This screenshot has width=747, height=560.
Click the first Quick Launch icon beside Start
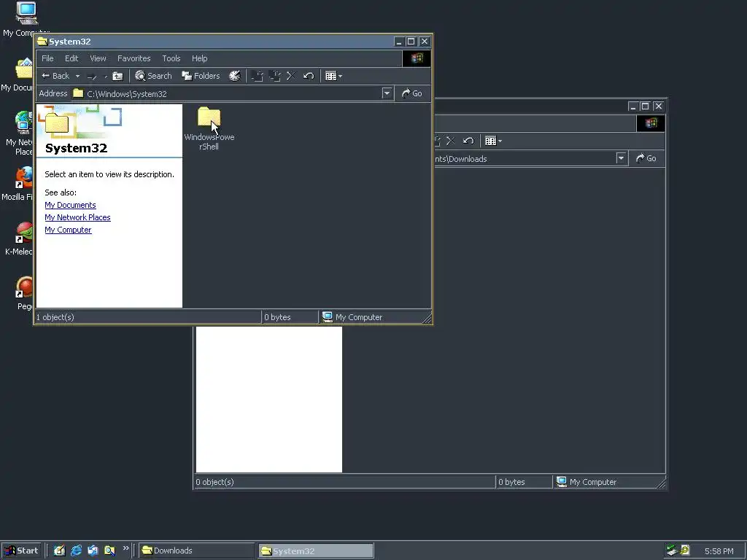[x=59, y=551]
